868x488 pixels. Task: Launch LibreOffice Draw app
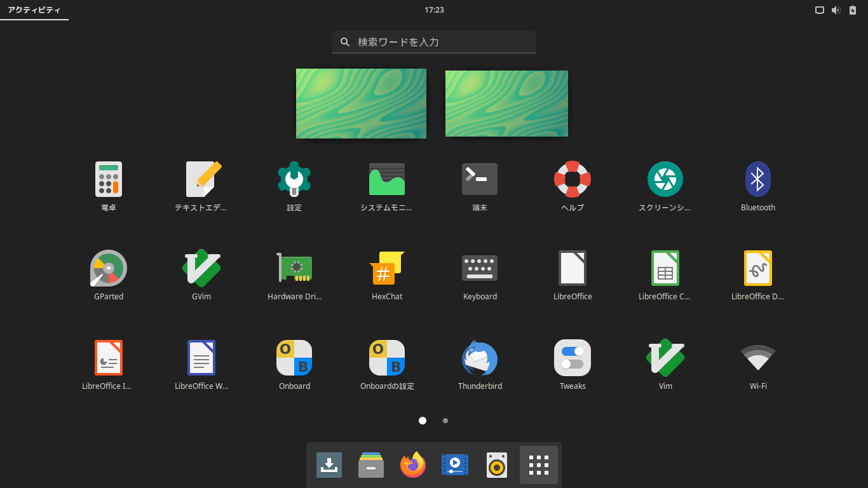[758, 268]
